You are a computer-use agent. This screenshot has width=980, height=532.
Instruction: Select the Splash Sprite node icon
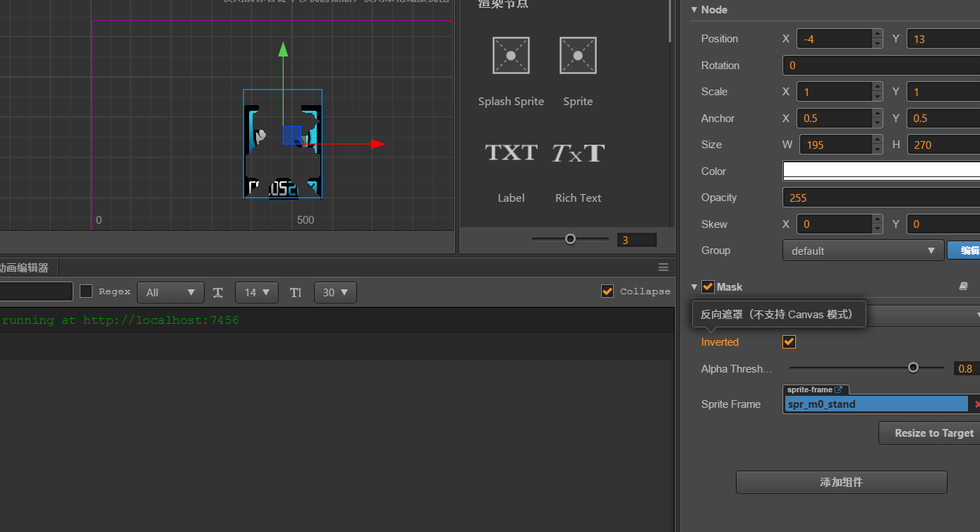click(510, 55)
